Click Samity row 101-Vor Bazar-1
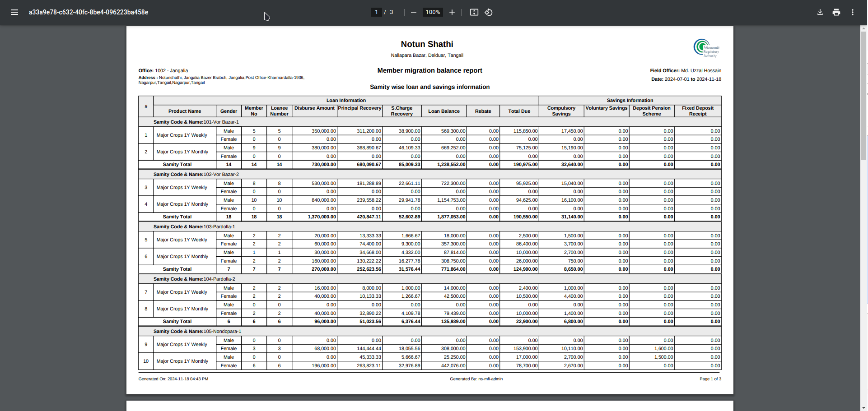 tap(429, 122)
